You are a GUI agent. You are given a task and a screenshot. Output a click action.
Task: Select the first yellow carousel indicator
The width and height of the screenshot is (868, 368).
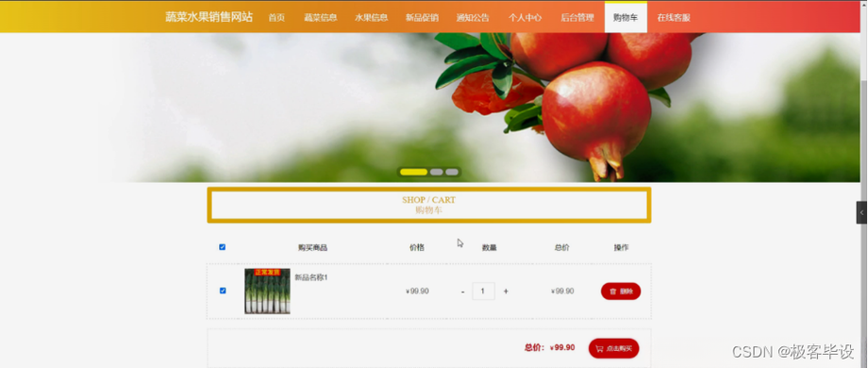point(413,172)
